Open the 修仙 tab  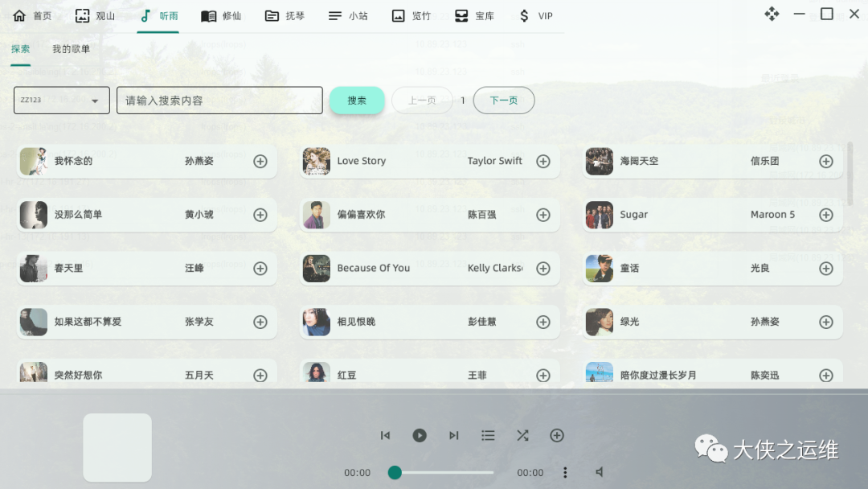pyautogui.click(x=222, y=16)
